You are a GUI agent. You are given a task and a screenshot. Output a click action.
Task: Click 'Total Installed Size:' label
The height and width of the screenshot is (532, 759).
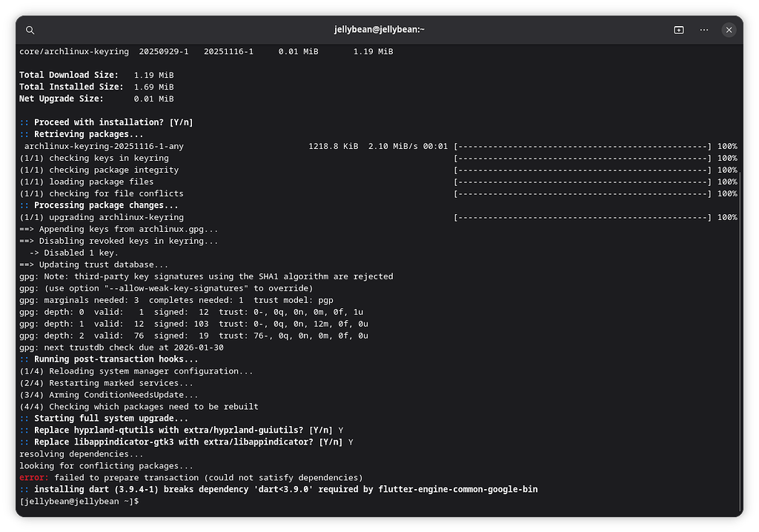pyautogui.click(x=71, y=87)
